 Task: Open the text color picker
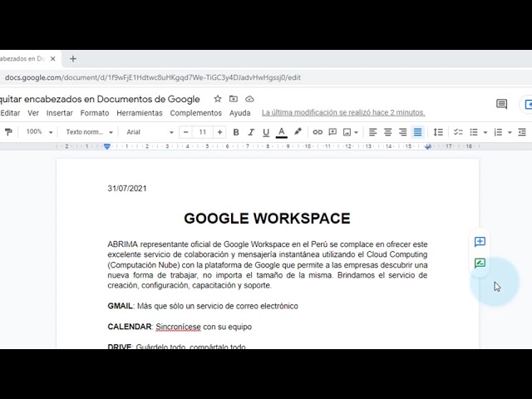[x=281, y=132]
